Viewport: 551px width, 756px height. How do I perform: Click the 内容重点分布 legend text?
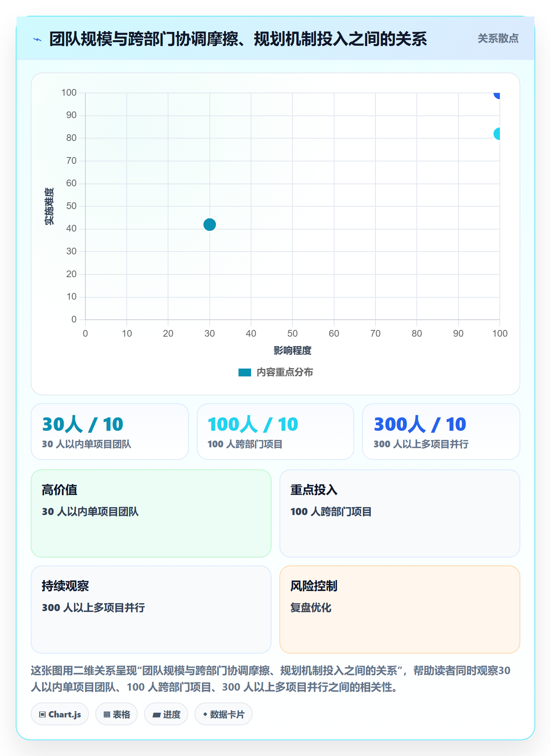pos(285,372)
